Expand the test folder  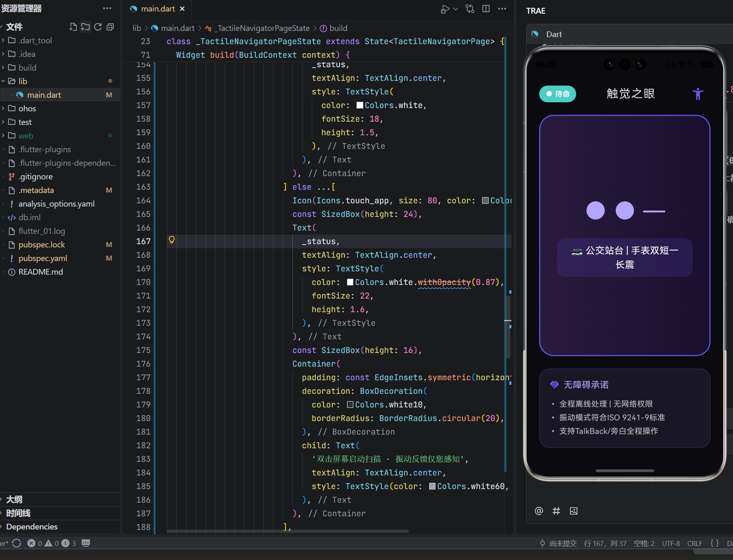tap(60, 122)
